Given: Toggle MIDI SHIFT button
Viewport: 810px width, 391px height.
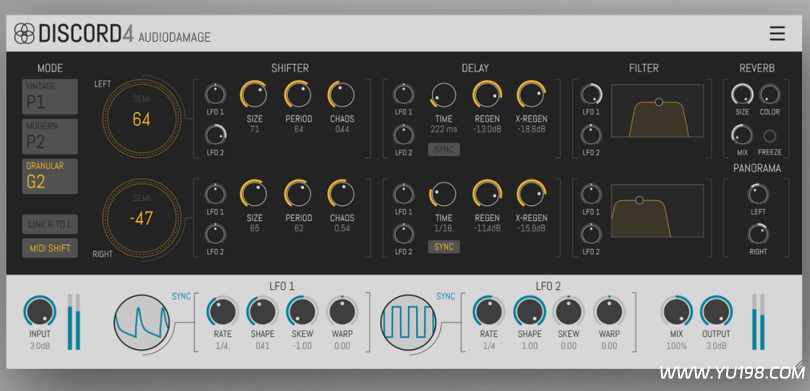Looking at the screenshot, I should [x=50, y=248].
